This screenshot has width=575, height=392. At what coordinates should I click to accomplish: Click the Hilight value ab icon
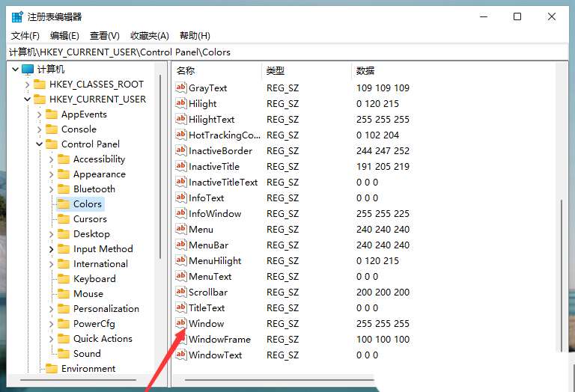180,103
